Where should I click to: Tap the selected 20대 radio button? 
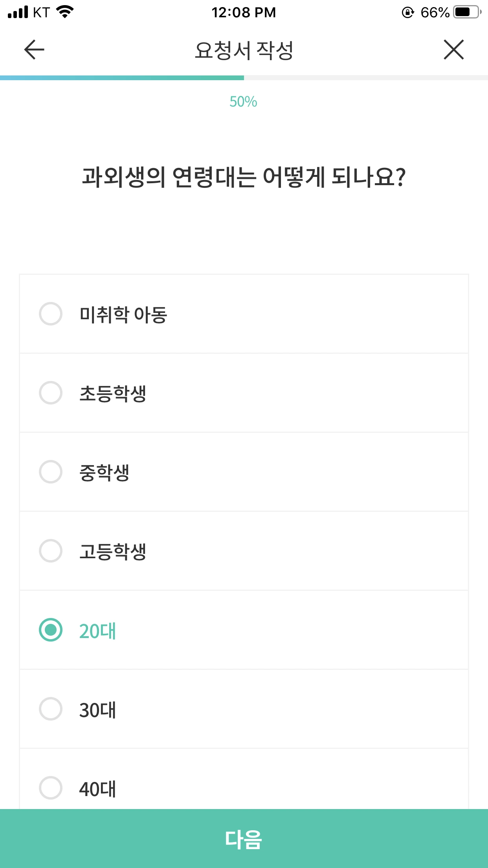[51, 630]
